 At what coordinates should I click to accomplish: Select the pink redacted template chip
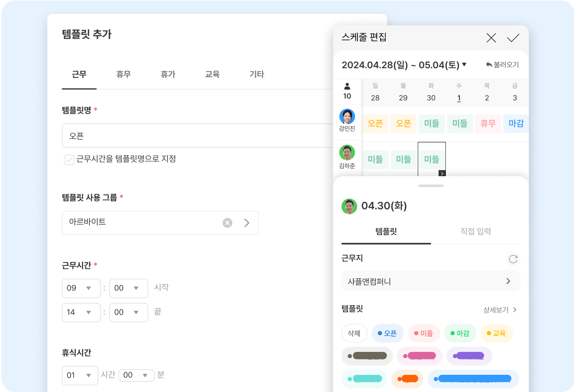pos(420,356)
